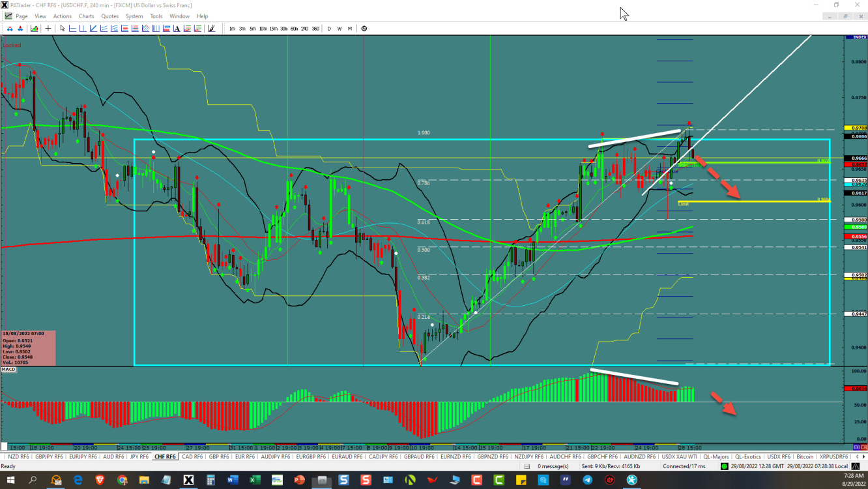Switch to Daily (D) timeframe
This screenshot has height=489, width=868.
coord(329,28)
